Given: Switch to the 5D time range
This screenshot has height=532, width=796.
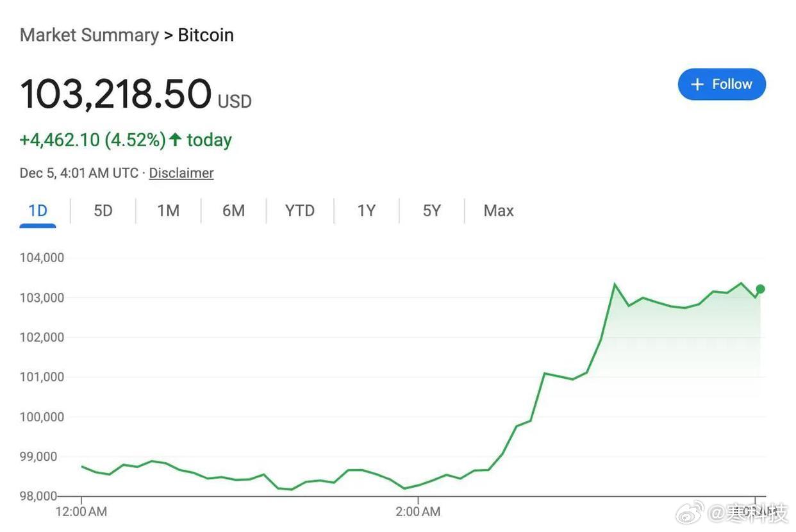Looking at the screenshot, I should pyautogui.click(x=103, y=210).
